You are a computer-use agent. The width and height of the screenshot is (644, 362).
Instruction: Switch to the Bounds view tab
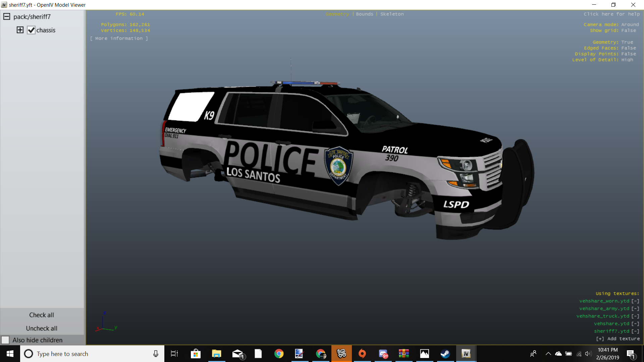click(364, 14)
